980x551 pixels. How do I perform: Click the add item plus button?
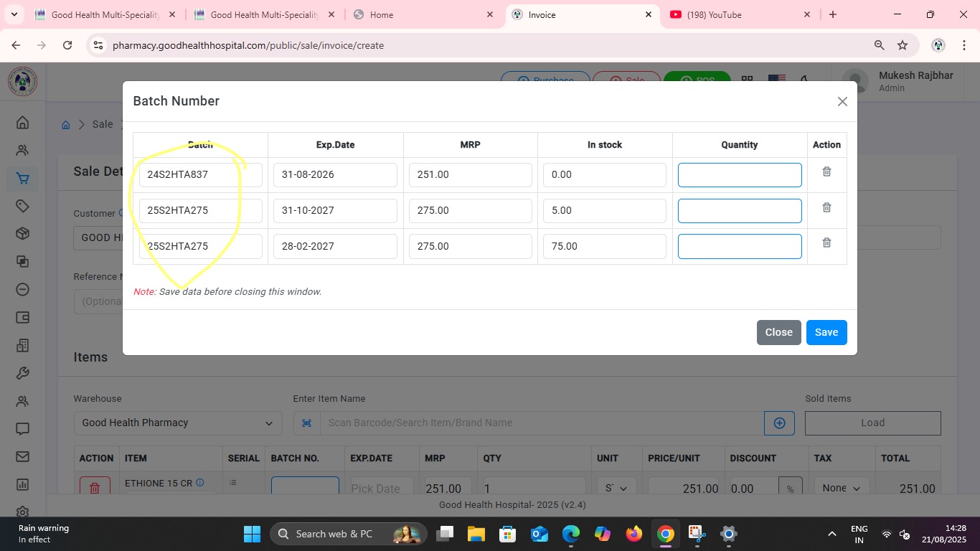(779, 423)
